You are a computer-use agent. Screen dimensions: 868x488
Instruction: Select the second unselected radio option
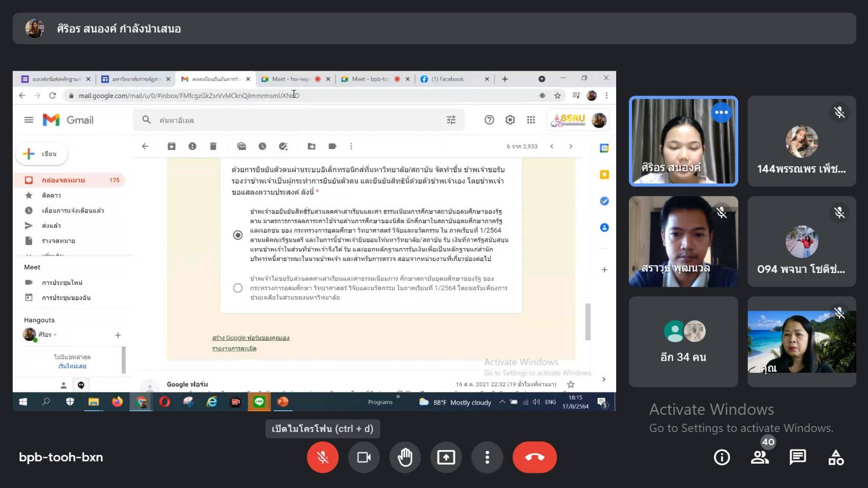point(238,288)
